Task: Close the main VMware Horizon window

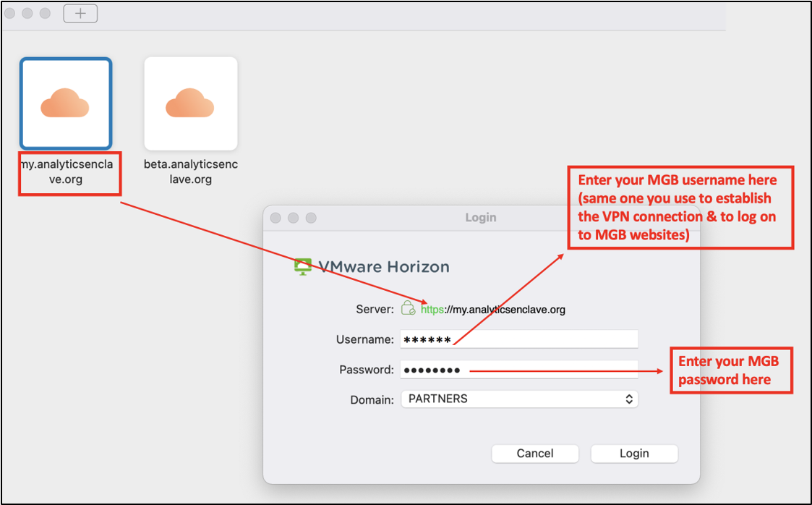Action: tap(9, 13)
